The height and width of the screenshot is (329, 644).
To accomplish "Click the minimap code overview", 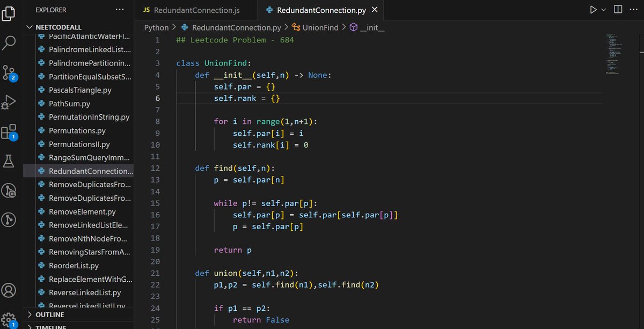I will (x=613, y=54).
